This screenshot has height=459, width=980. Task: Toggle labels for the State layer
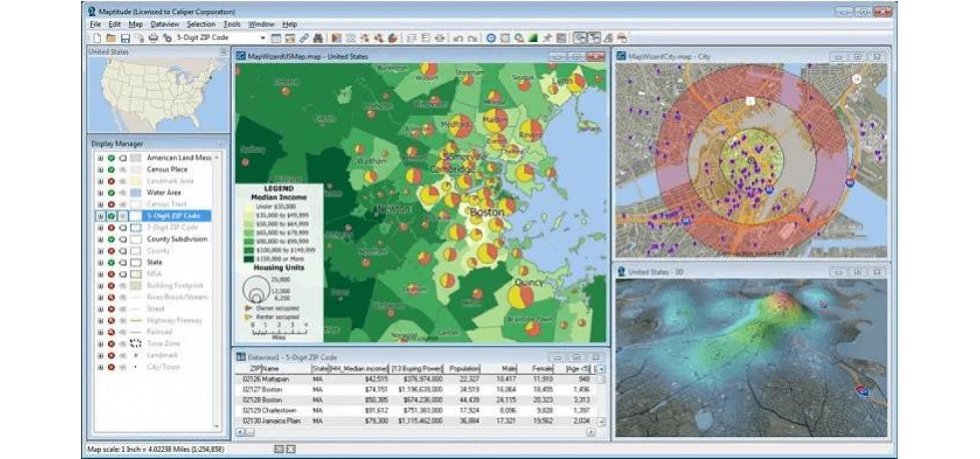[122, 262]
